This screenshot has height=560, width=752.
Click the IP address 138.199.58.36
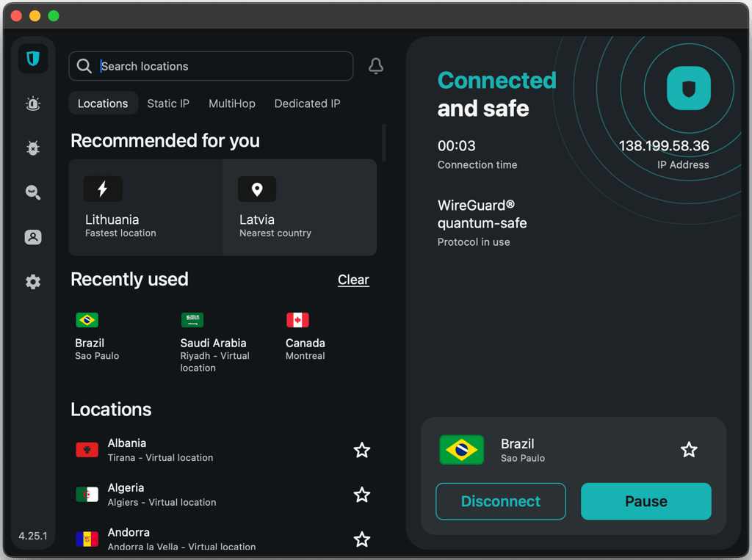coord(664,146)
